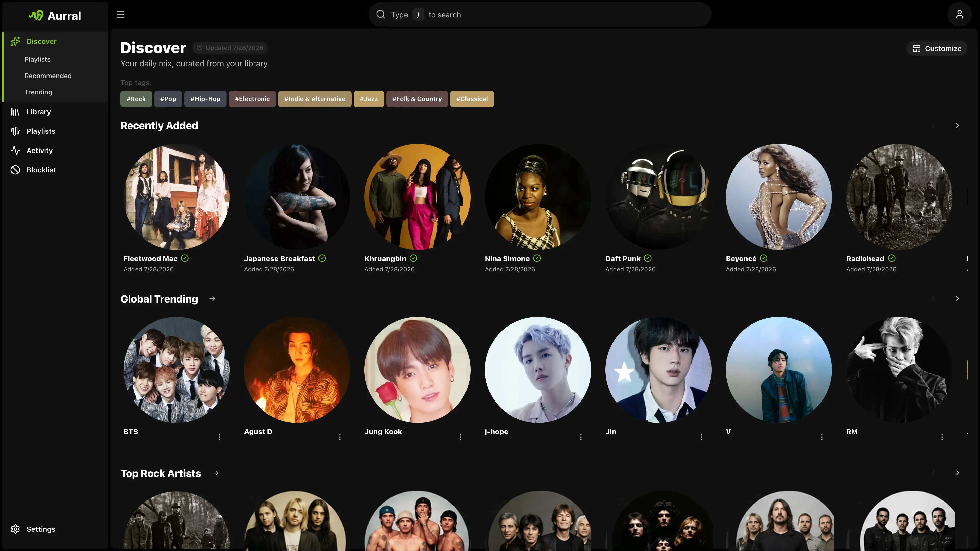Open Recommended in the sidebar

(48, 76)
